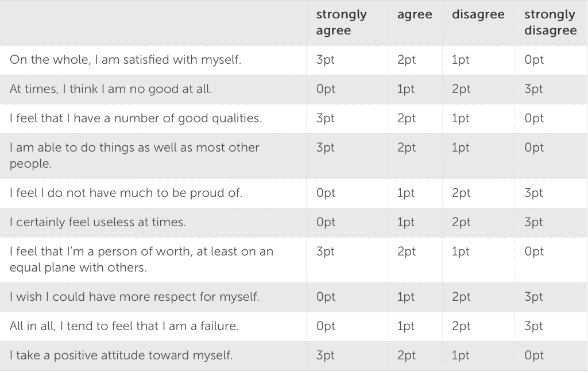Viewport: 588px width, 372px height.
Task: Select 1pt disagree for 'do things as well'
Action: (461, 148)
